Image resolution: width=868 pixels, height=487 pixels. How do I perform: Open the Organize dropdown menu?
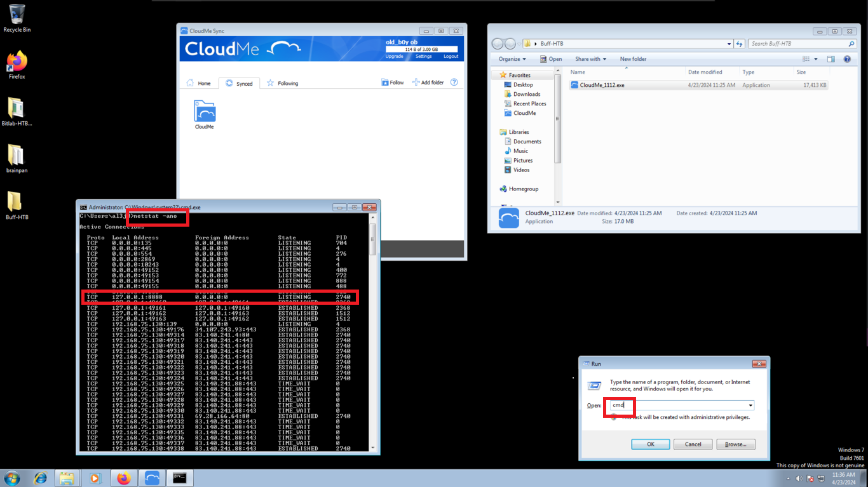click(x=512, y=59)
